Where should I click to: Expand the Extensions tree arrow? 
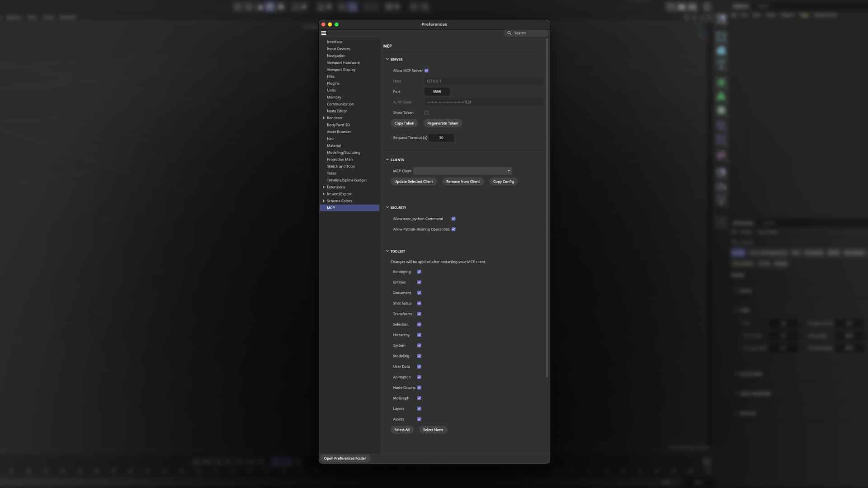(324, 187)
